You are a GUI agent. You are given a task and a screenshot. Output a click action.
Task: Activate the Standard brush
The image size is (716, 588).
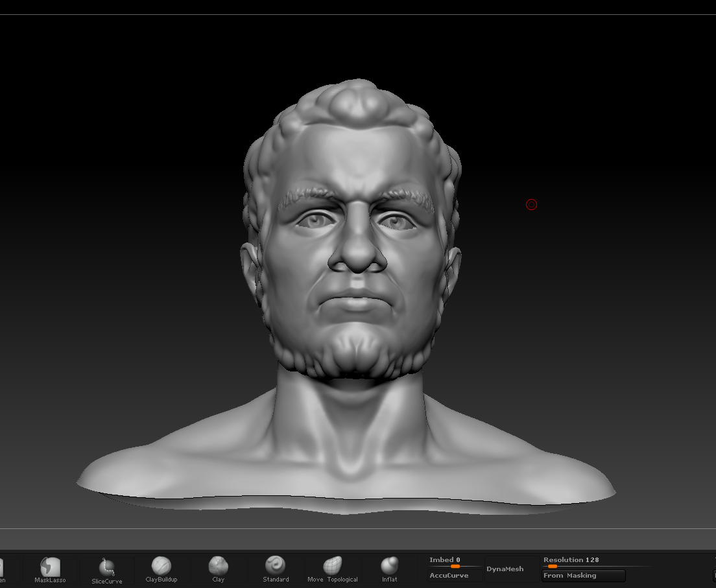point(276,568)
